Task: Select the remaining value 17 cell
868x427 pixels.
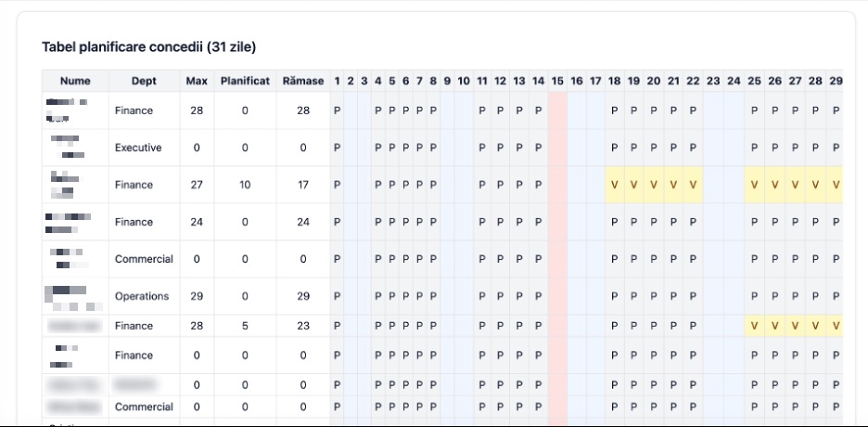Action: [303, 185]
